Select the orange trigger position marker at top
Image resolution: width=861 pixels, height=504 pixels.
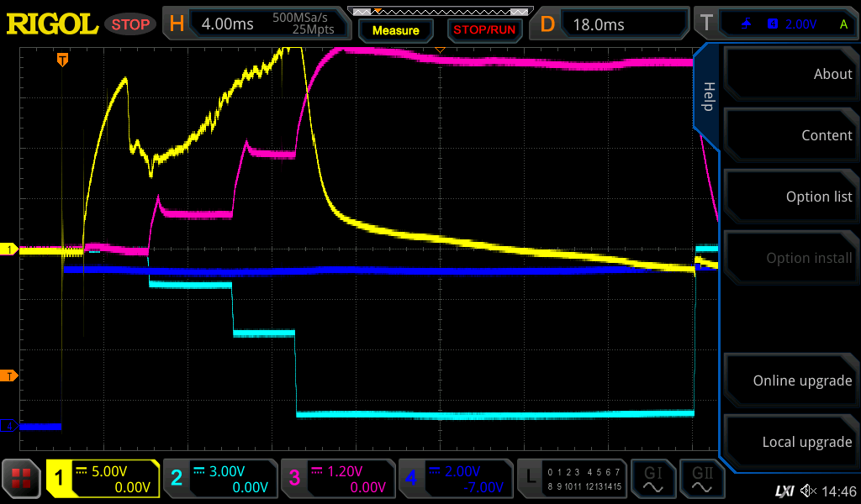coord(62,60)
